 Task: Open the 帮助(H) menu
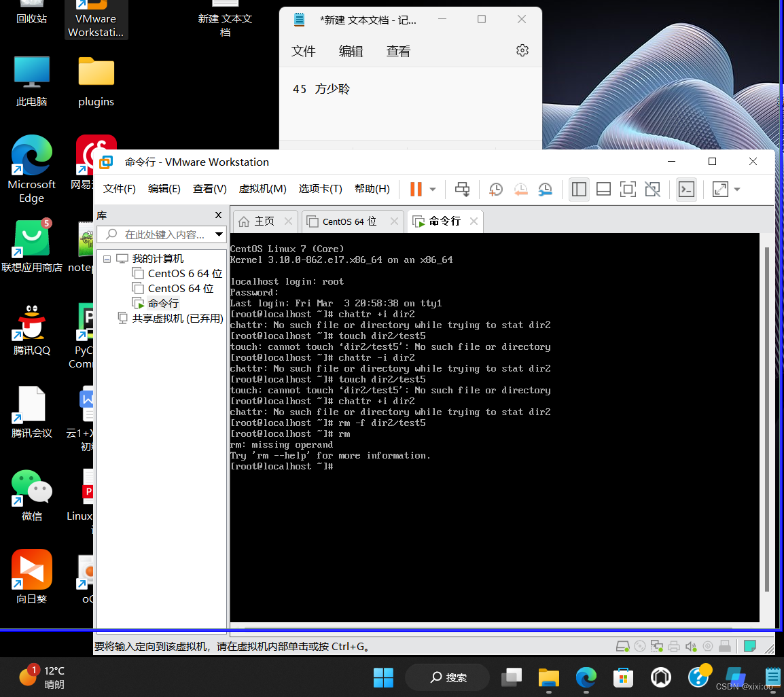click(x=372, y=189)
